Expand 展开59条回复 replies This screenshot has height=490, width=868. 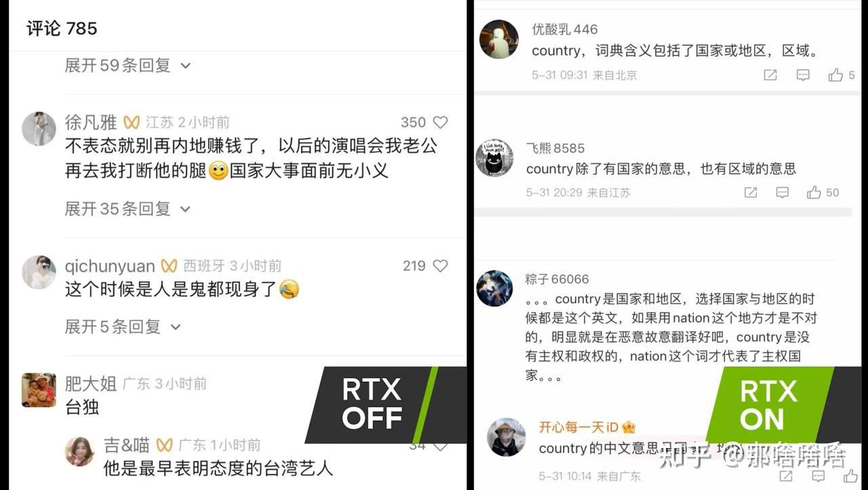(x=127, y=65)
